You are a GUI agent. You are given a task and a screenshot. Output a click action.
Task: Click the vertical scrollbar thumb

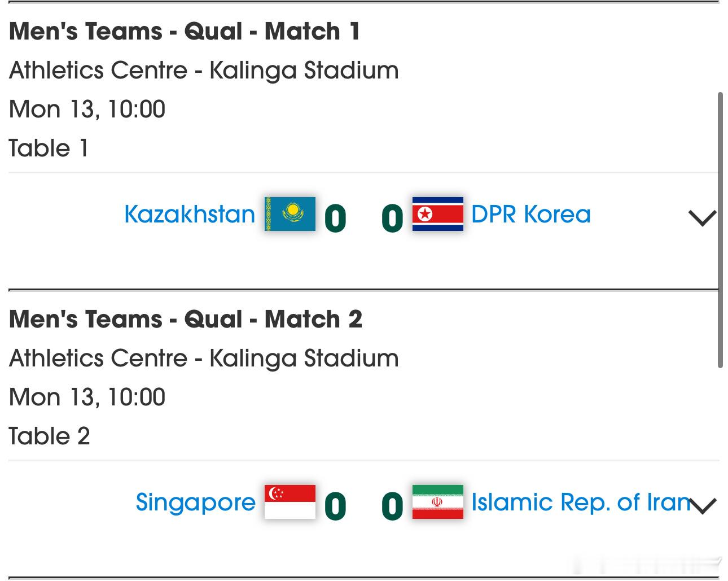point(720,229)
